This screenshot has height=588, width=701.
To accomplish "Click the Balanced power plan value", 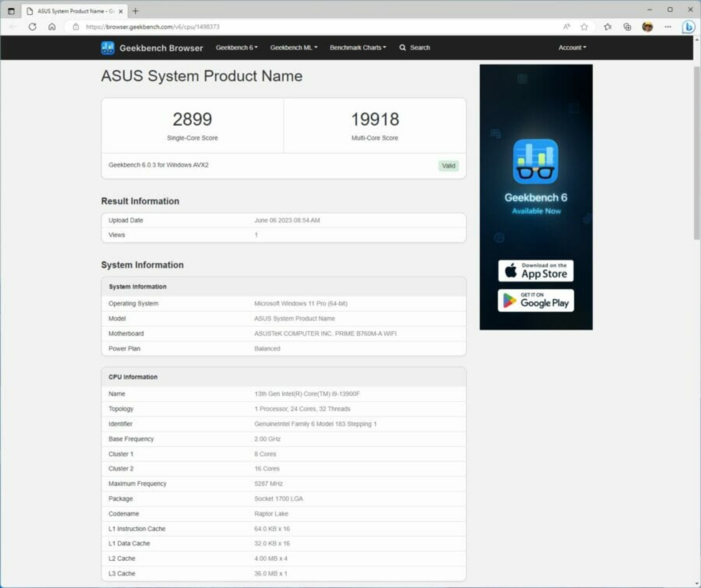I will (267, 349).
